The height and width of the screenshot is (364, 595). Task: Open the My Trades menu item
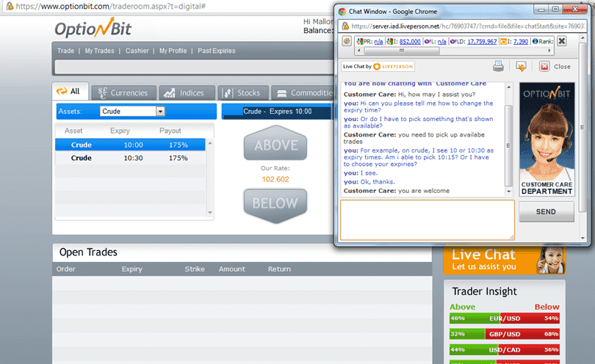99,51
